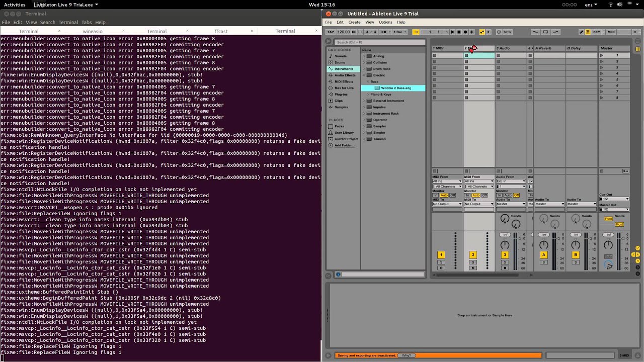644x362 pixels.
Task: Toggle KEY map mode switch
Action: tap(597, 32)
